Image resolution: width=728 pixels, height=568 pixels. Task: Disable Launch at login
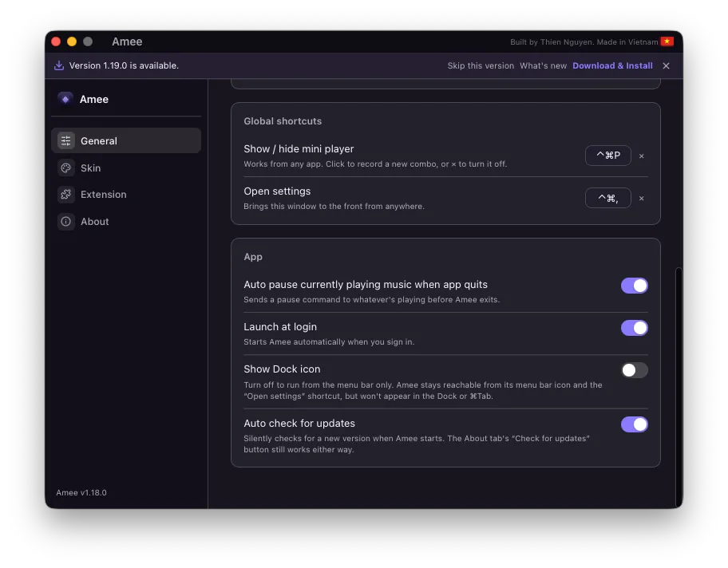tap(635, 328)
